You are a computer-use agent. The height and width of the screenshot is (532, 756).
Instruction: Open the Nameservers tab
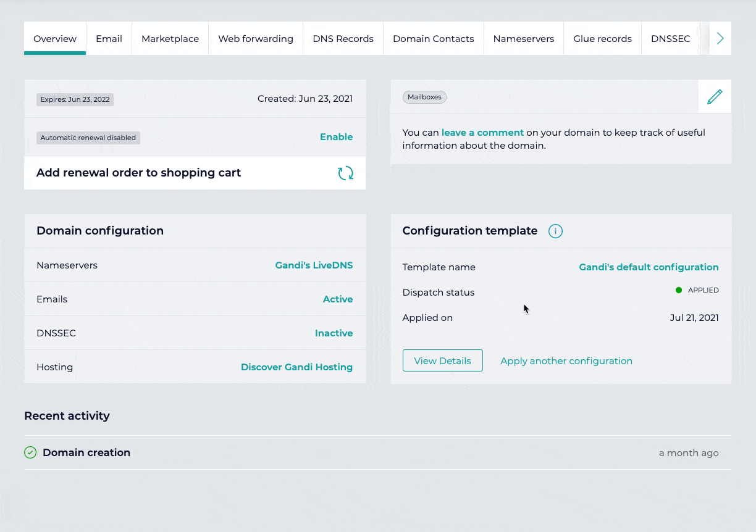523,39
